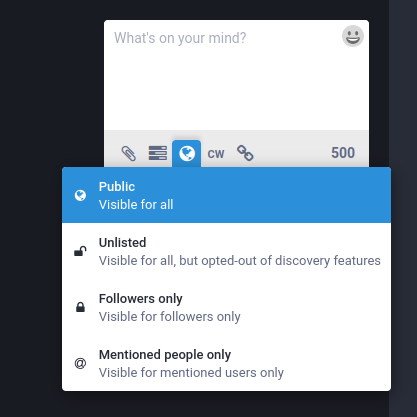Choose the Unlisted visibility option
Screen dimensions: 417x417
coord(226,251)
